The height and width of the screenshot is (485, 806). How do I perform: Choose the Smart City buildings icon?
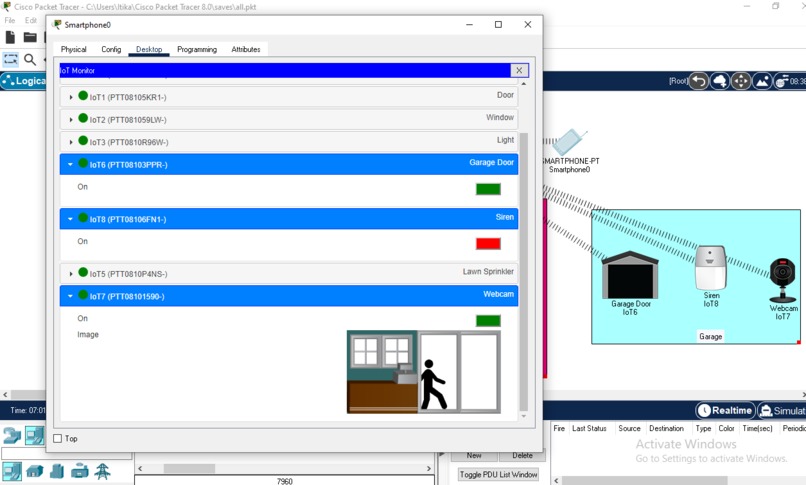click(57, 471)
